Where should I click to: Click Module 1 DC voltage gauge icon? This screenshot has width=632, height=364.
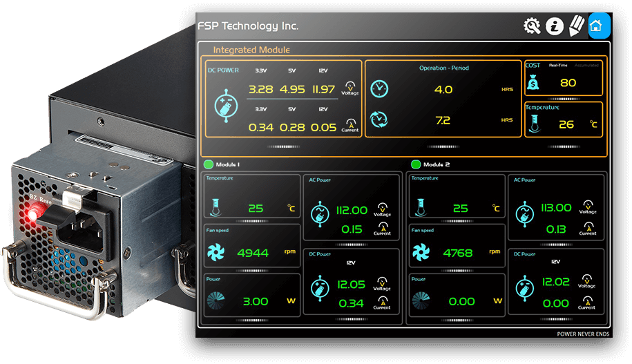(x=382, y=281)
